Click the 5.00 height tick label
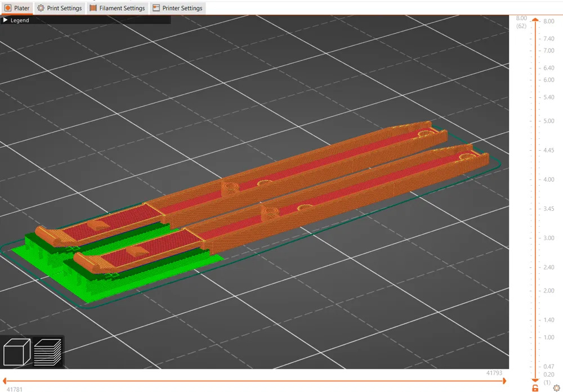 pos(548,121)
